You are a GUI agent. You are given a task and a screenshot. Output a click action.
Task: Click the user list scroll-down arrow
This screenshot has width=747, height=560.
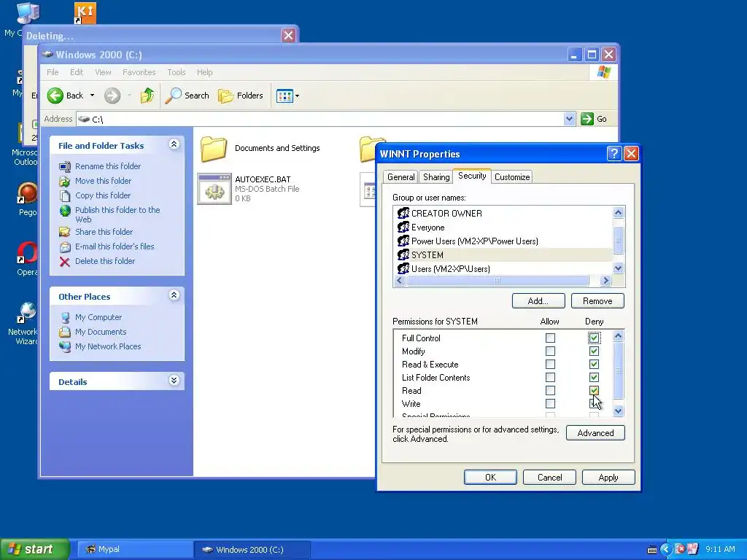619,268
